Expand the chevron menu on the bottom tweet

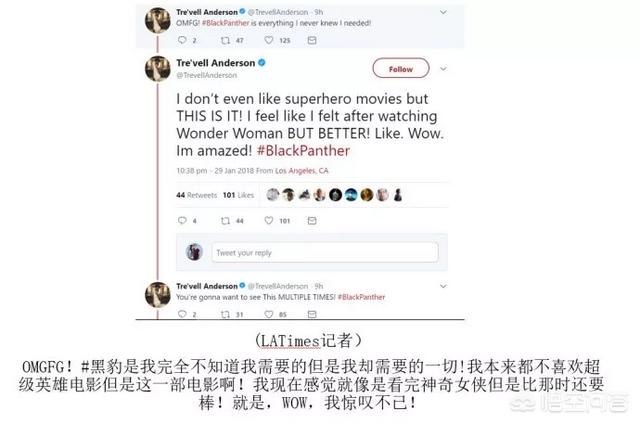(443, 286)
